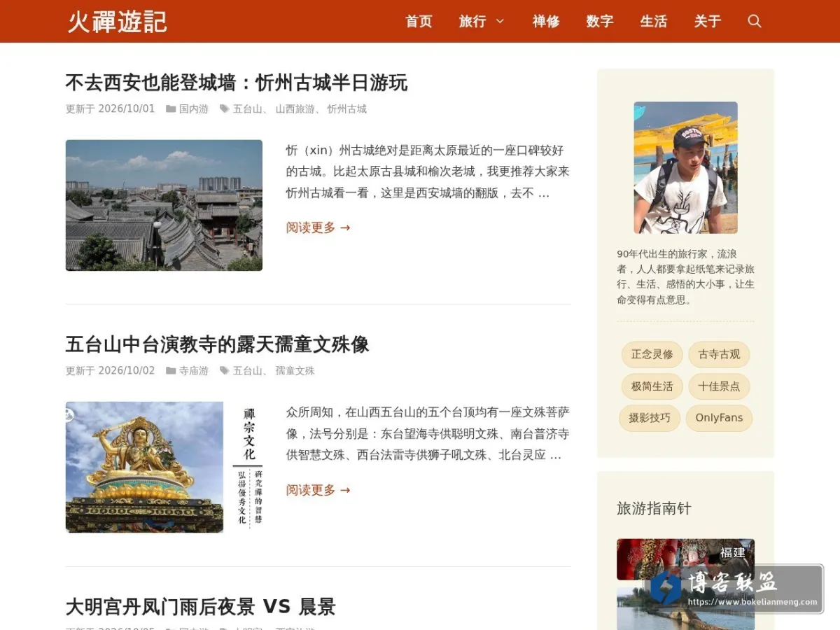Image resolution: width=840 pixels, height=630 pixels.
Task: Expand the 旅行 menu dropdown arrow
Action: 500,21
